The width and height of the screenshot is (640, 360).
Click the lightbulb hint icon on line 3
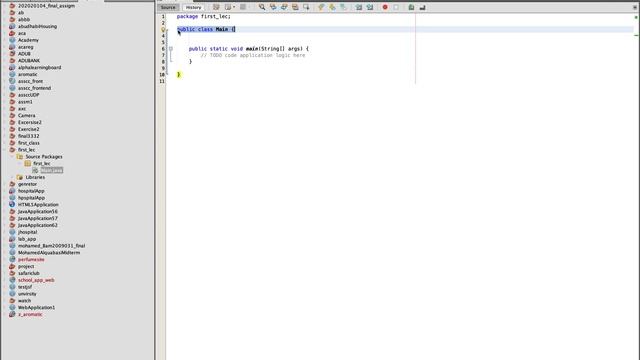pyautogui.click(x=163, y=29)
